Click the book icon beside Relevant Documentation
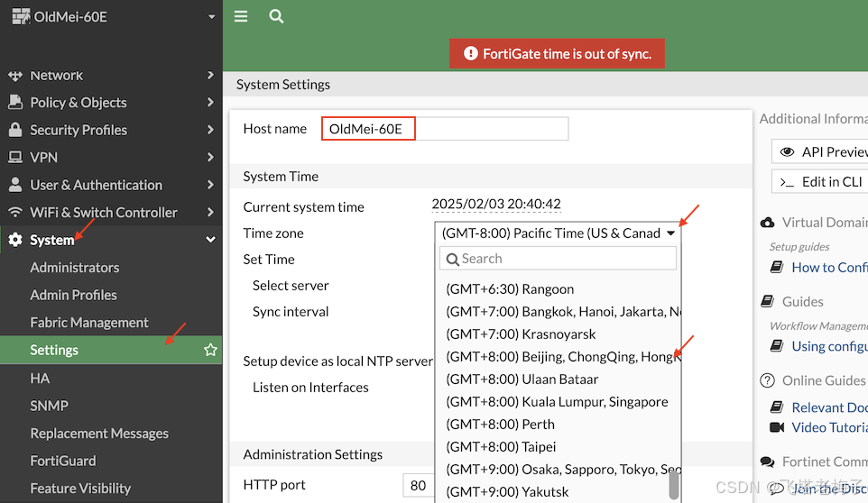The height and width of the screenshot is (503, 868). pos(777,407)
